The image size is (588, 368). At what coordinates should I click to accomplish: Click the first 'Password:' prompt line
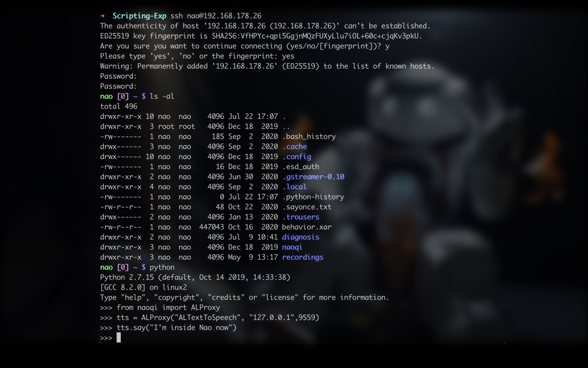click(x=118, y=76)
